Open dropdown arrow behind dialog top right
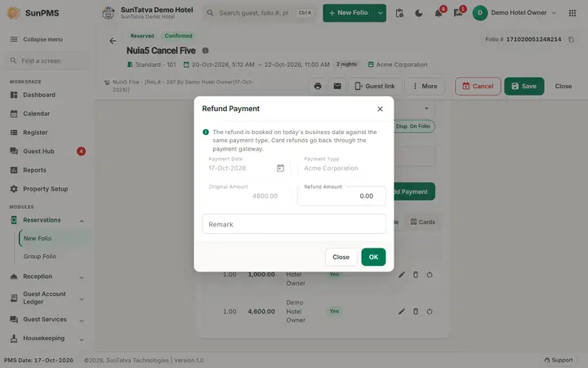Image resolution: width=588 pixels, height=368 pixels. 426,109
